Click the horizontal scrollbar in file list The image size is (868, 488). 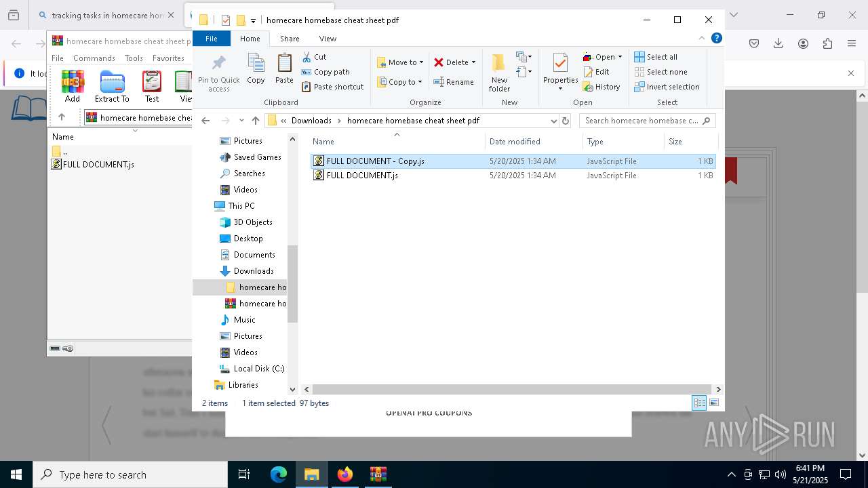pos(512,389)
